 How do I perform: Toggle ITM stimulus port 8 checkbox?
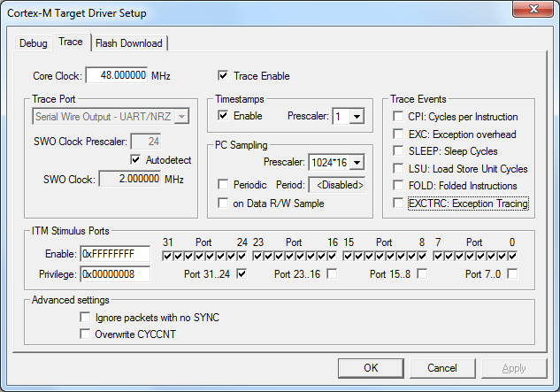coord(423,257)
